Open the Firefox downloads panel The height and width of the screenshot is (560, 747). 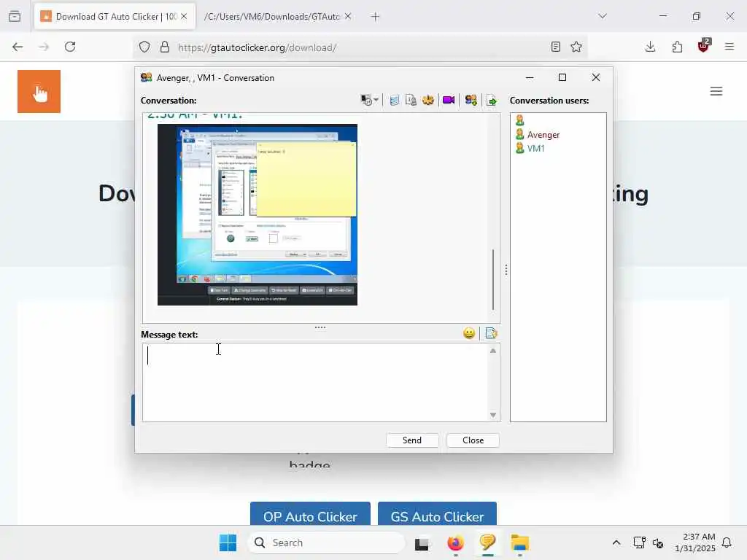650,47
